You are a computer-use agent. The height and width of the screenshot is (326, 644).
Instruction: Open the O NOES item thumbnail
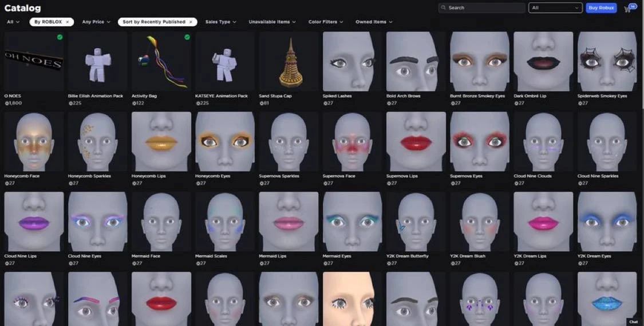click(34, 61)
